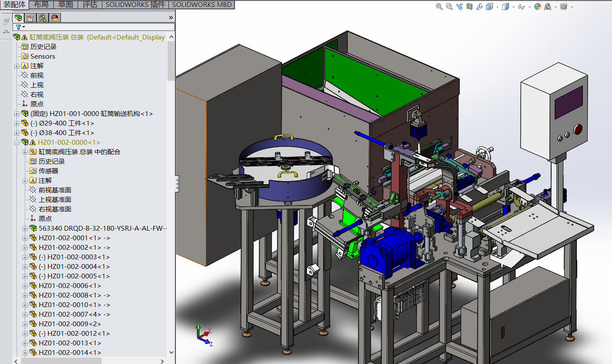This screenshot has height=364, width=612.
Task: Select the 右视 plane item
Action: (37, 94)
